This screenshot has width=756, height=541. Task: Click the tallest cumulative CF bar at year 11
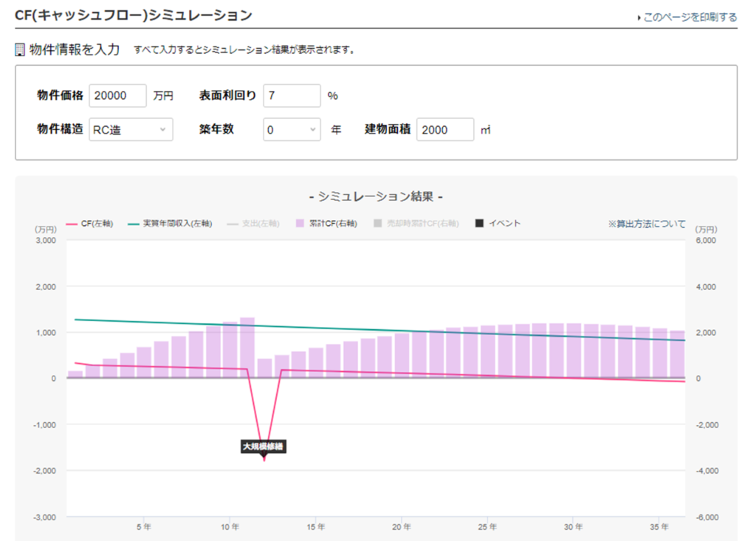pyautogui.click(x=247, y=347)
